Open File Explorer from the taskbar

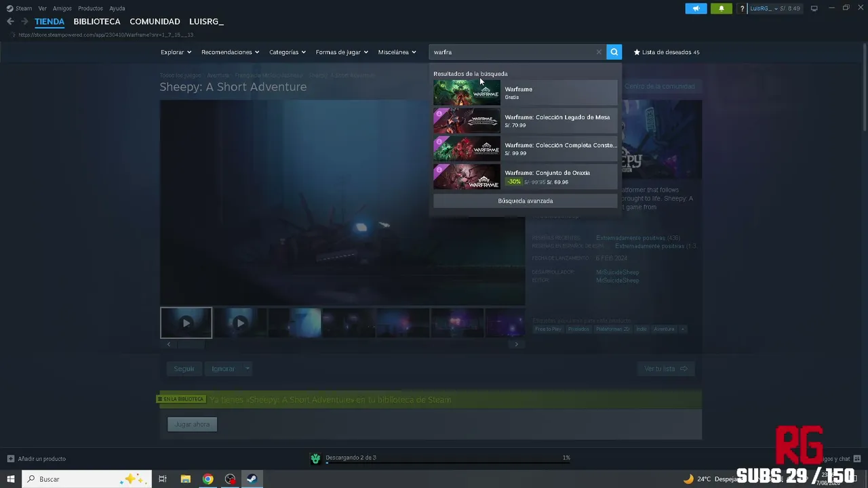185,479
